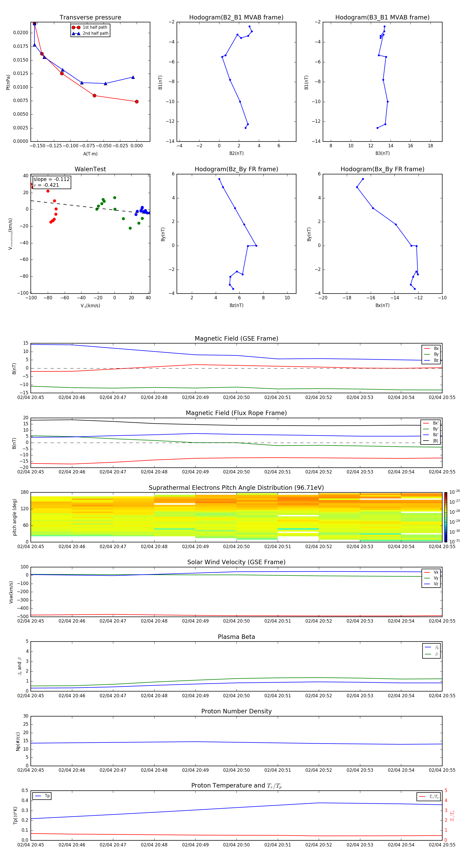Select the "slope = -0.112" annotation

tap(52, 179)
